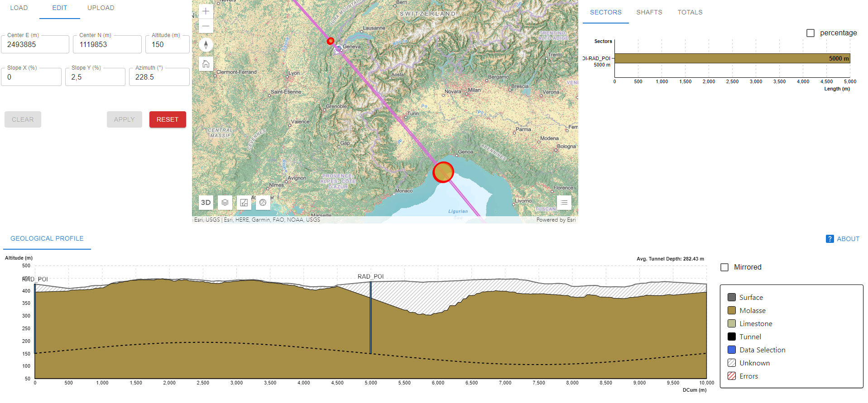868x403 pixels.
Task: Click the Altitude (m) axis label
Action: (19, 258)
